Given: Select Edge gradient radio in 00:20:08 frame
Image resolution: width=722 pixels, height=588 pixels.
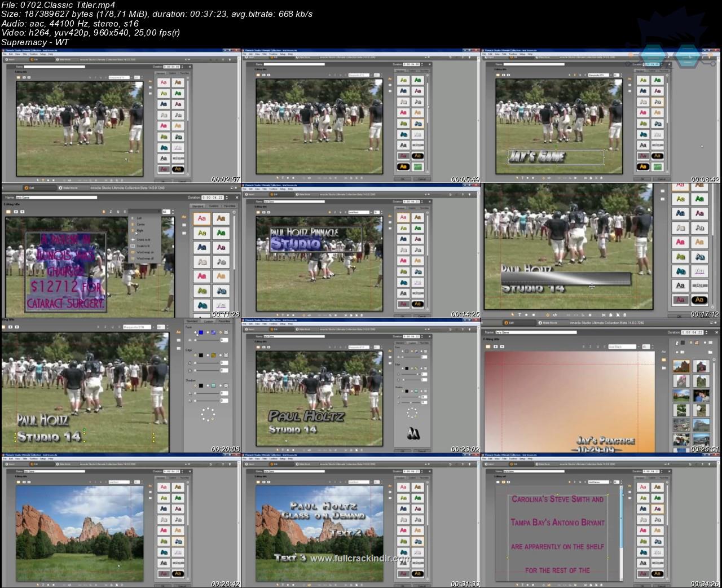Looking at the screenshot, I should pos(208,355).
